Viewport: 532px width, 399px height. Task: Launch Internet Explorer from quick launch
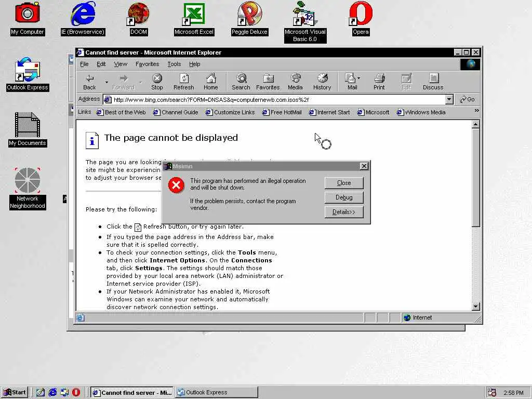point(52,392)
